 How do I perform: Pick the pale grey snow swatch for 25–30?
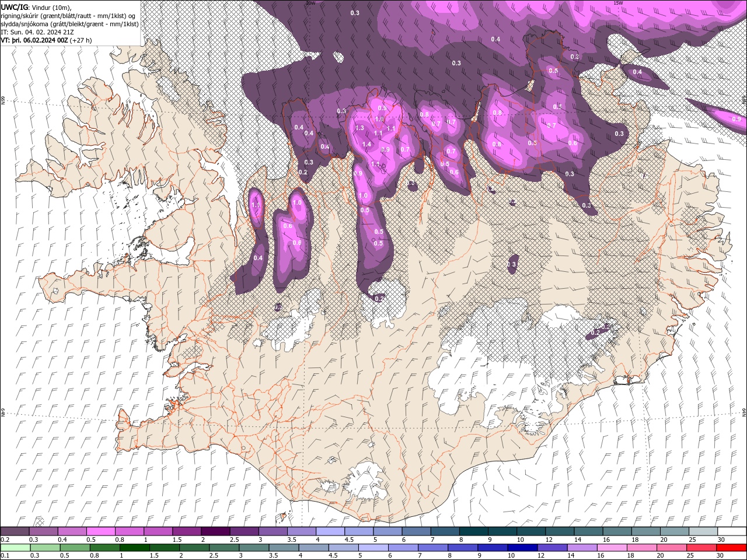point(703,531)
